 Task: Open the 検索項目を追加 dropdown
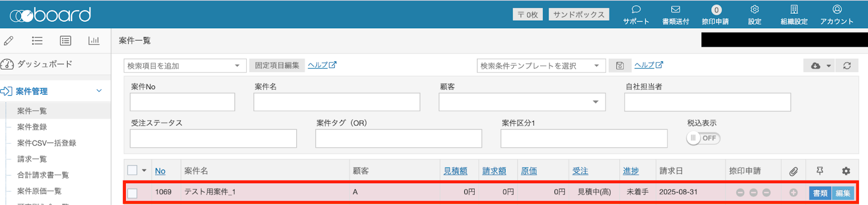(185, 66)
